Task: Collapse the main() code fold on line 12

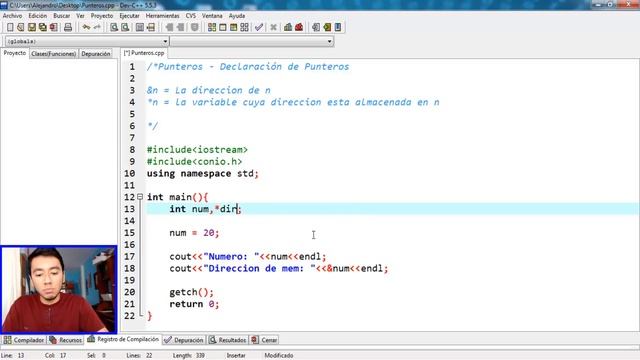Action: 140,197
